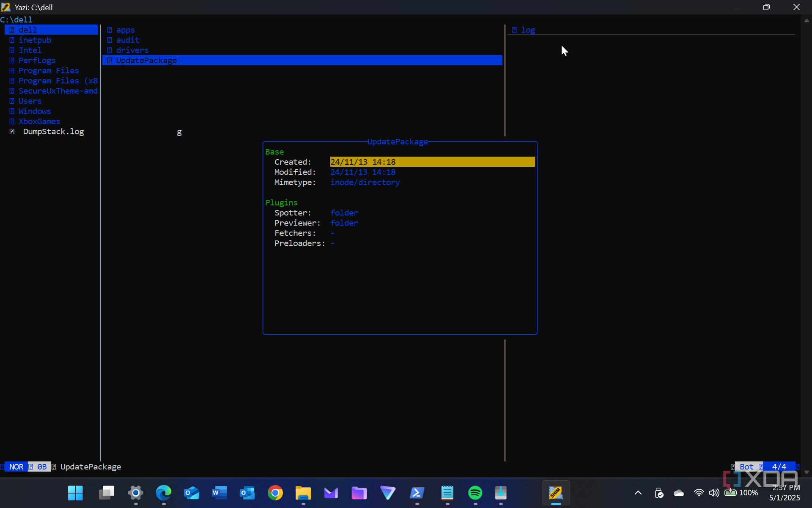Open Notepad from the taskbar

click(x=447, y=493)
